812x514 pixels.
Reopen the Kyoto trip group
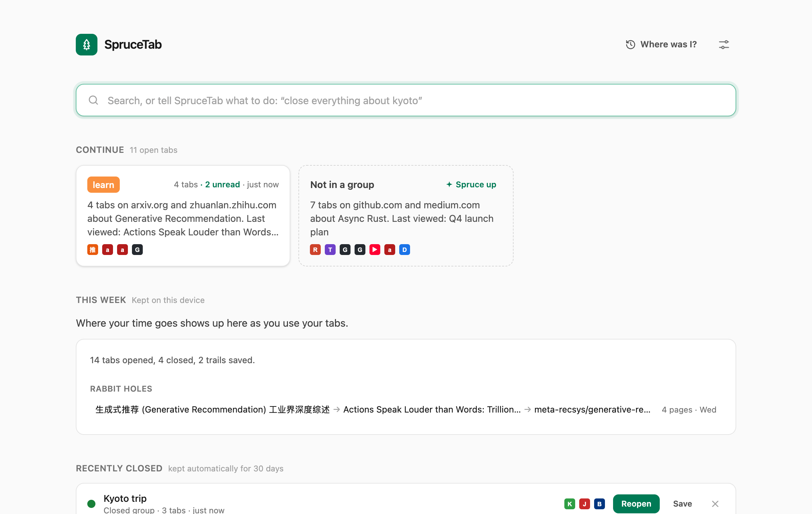636,504
